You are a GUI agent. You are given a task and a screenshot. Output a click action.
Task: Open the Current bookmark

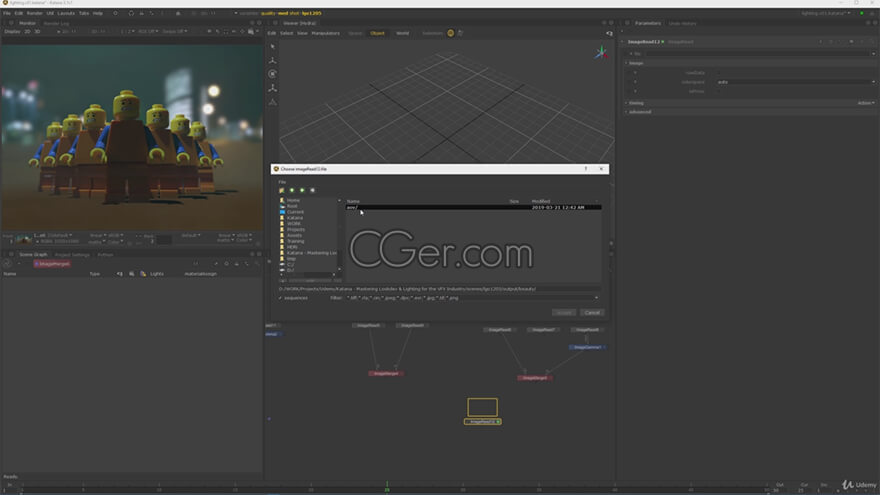pyautogui.click(x=295, y=212)
